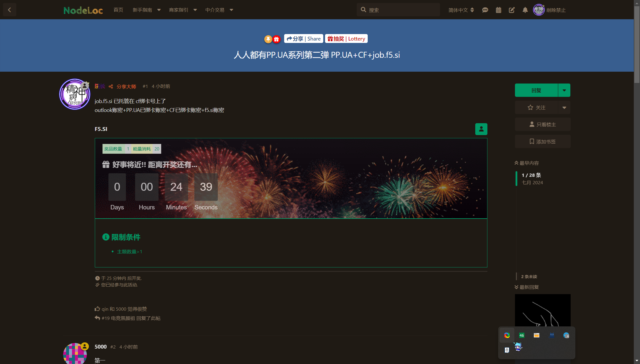Click the scrollbar down arrow
This screenshot has width=640, height=364.
tap(636, 361)
